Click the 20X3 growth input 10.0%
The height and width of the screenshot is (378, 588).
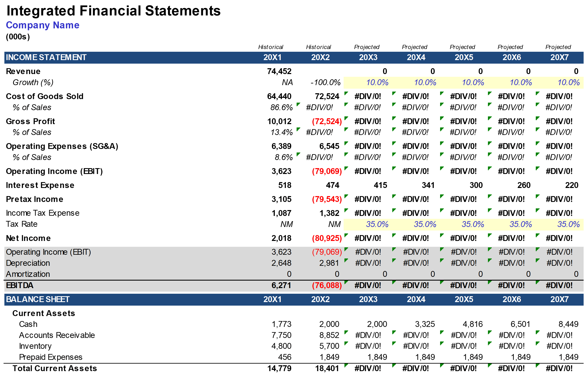377,82
